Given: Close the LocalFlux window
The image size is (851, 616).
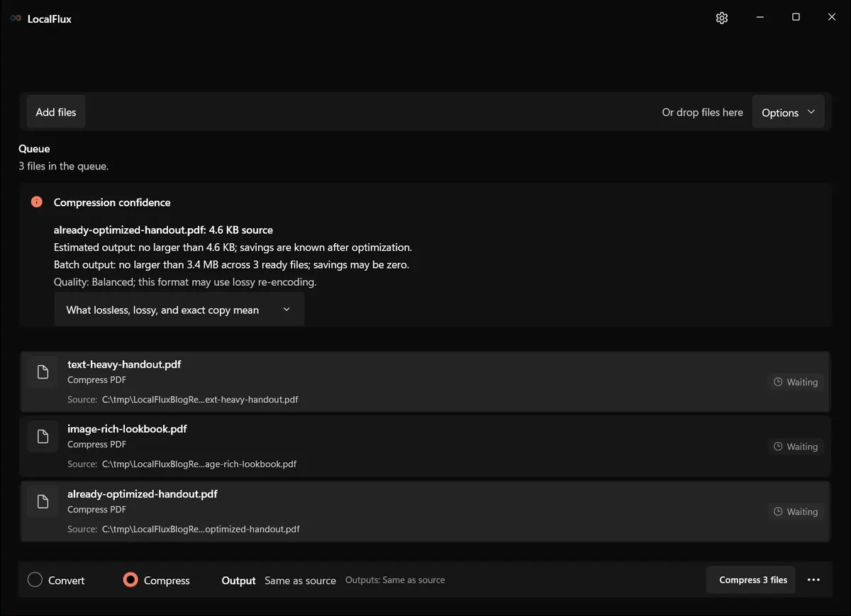Looking at the screenshot, I should [x=832, y=18].
